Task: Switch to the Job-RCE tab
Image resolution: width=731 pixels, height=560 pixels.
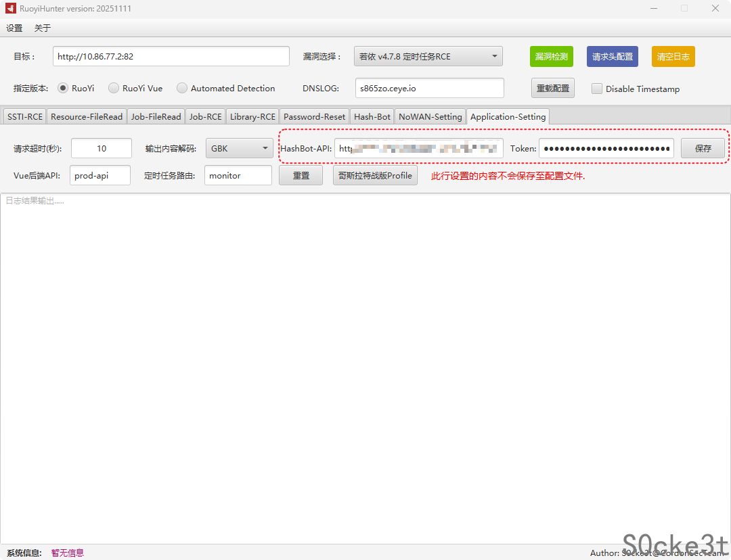Action: click(206, 116)
